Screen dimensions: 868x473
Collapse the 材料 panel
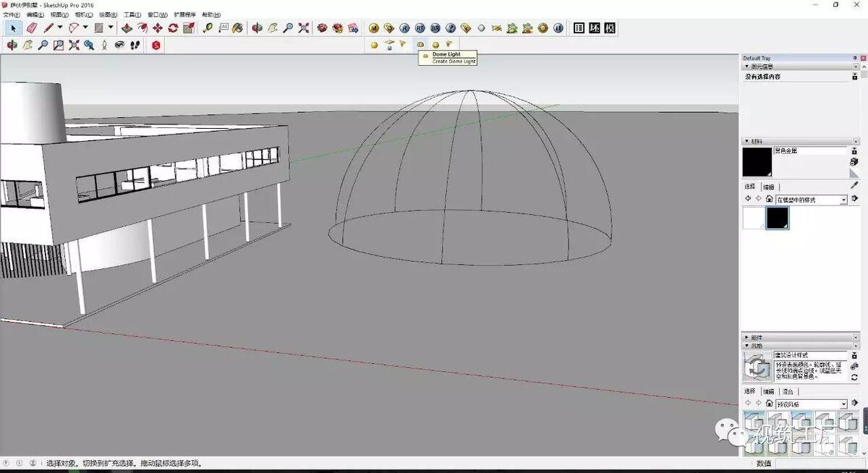pyautogui.click(x=747, y=142)
